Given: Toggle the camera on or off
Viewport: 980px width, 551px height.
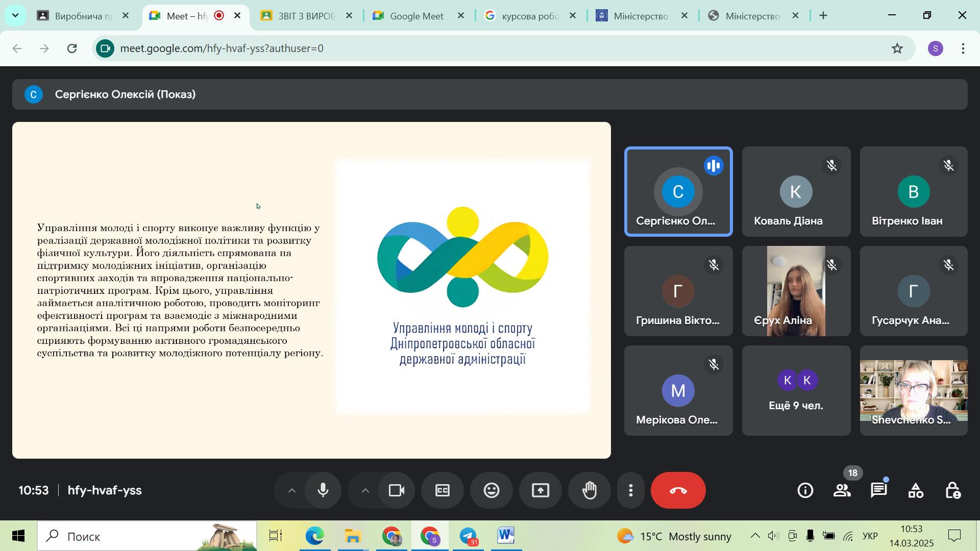Looking at the screenshot, I should coord(397,490).
